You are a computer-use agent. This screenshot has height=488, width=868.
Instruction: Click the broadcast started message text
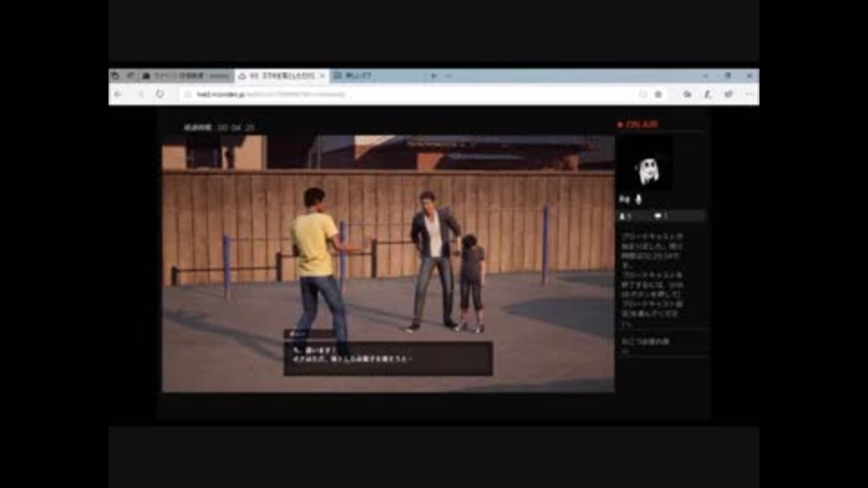click(653, 281)
